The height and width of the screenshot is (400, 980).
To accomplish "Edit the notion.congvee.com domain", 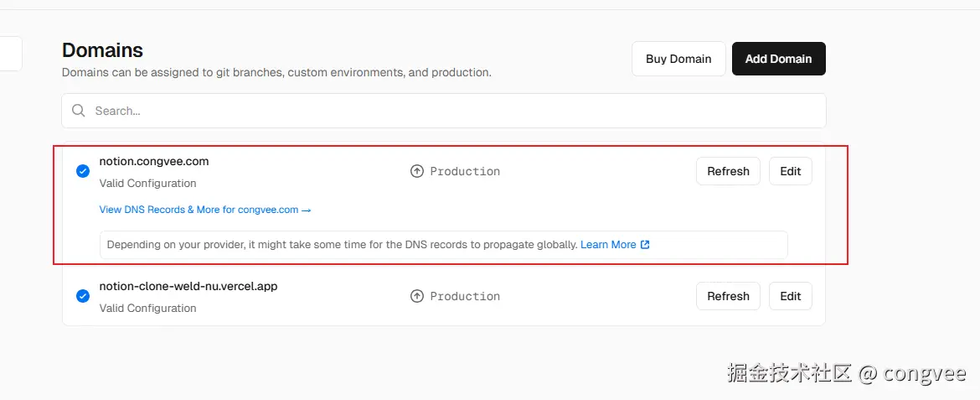I will (790, 171).
